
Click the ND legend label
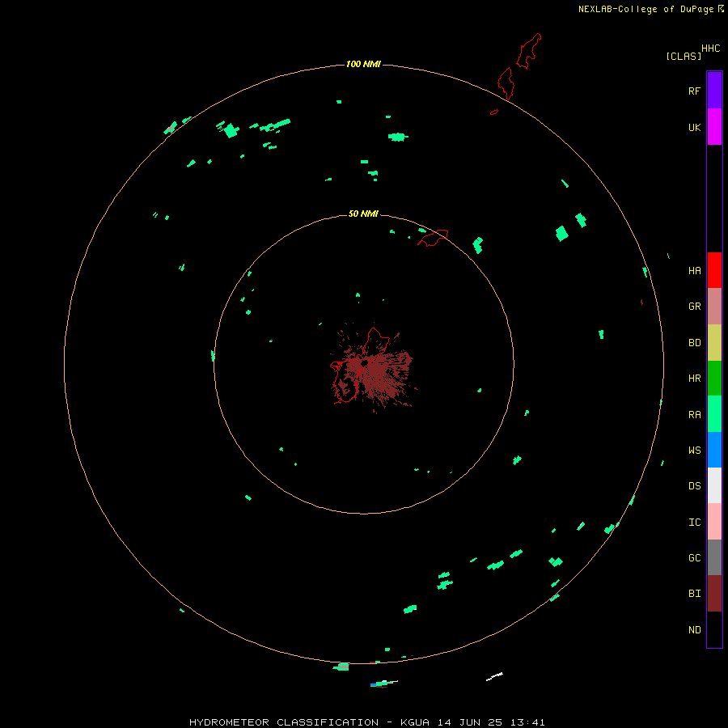pos(694,630)
